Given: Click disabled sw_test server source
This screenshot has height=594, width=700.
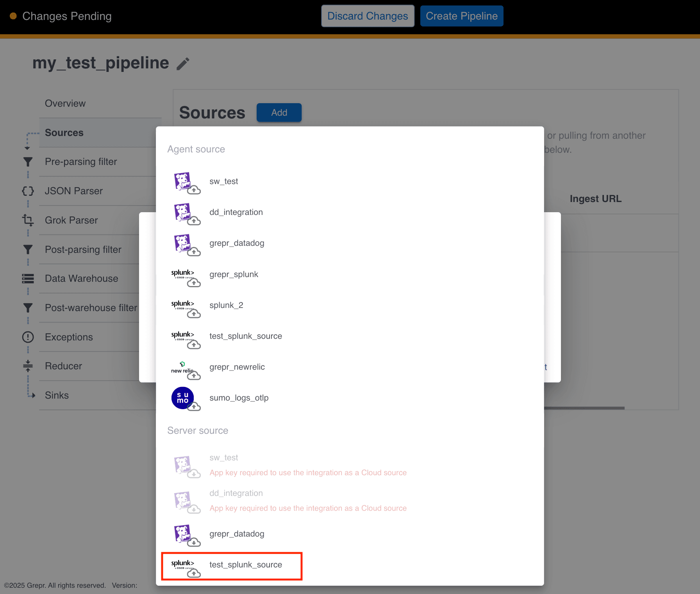Looking at the screenshot, I should point(350,465).
